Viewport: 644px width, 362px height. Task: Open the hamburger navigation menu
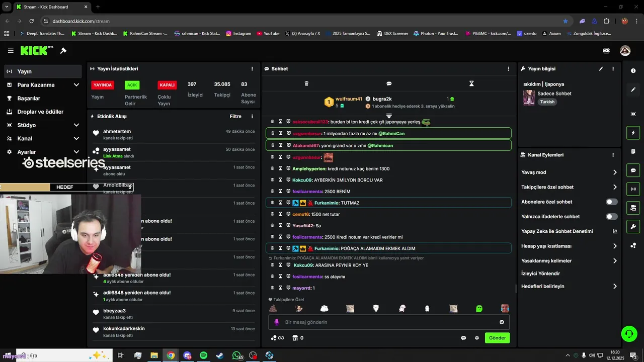[x=11, y=51]
